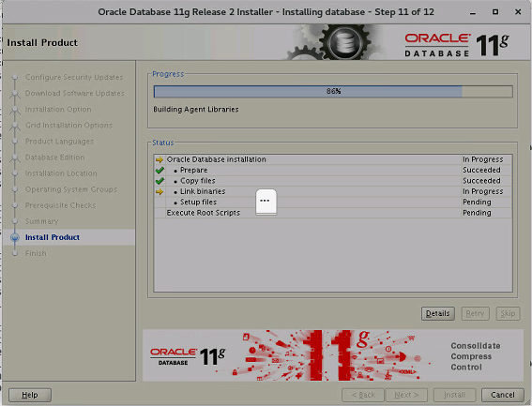
Task: Select the Download Software Updates step
Action: click(x=75, y=93)
